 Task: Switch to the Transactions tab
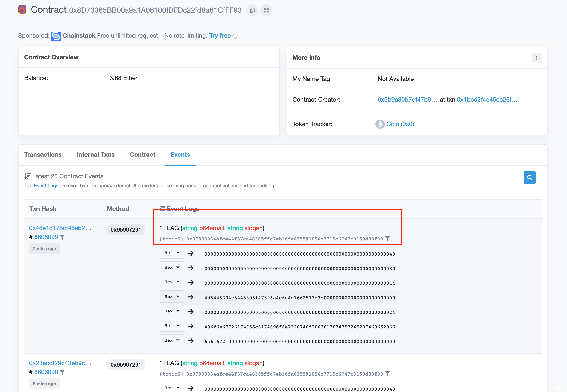pyautogui.click(x=43, y=155)
